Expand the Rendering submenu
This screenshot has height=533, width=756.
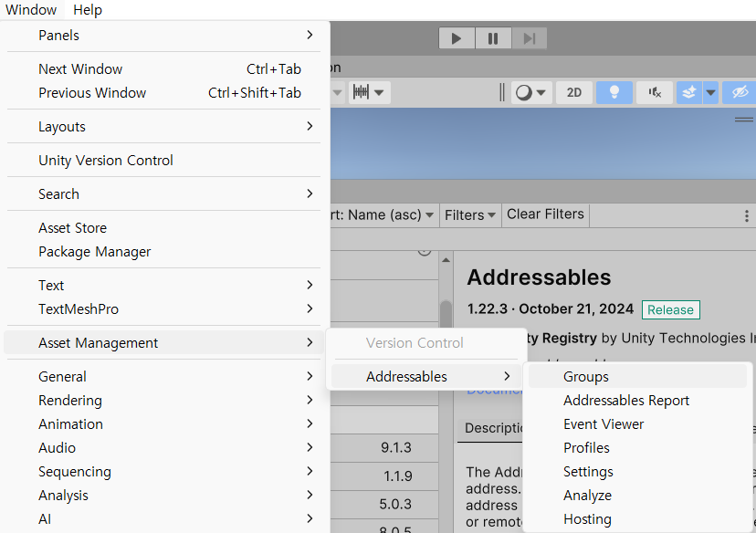(x=164, y=401)
